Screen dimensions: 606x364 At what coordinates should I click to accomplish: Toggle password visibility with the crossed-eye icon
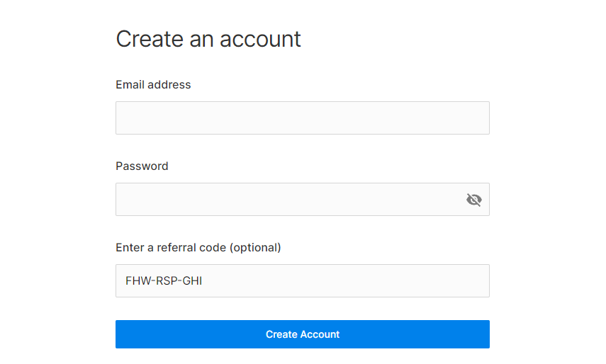pos(474,200)
